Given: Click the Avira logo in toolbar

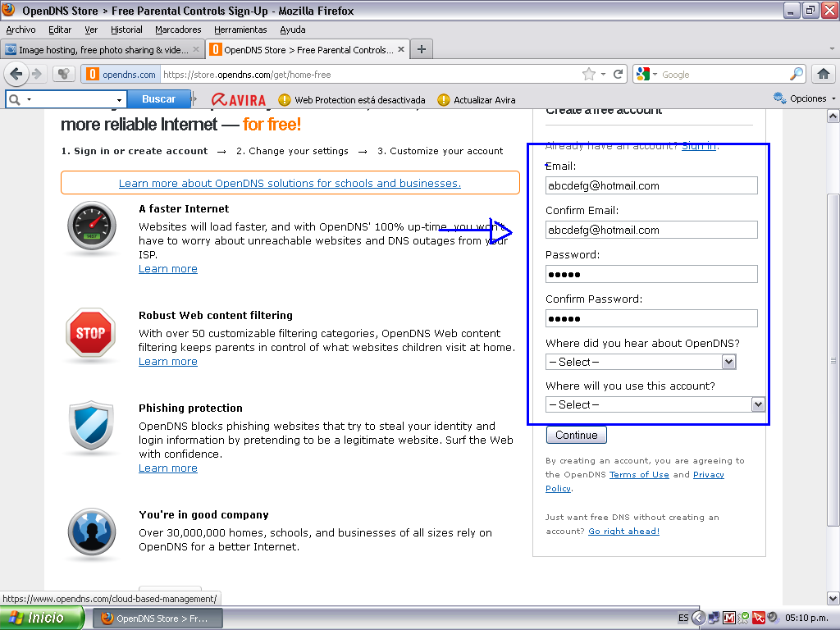Looking at the screenshot, I should click(239, 99).
